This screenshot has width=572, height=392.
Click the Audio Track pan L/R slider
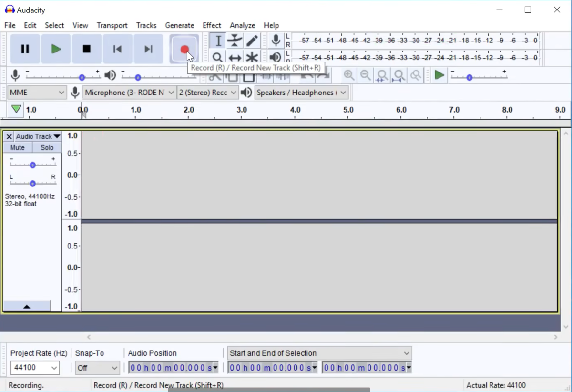tap(32, 183)
